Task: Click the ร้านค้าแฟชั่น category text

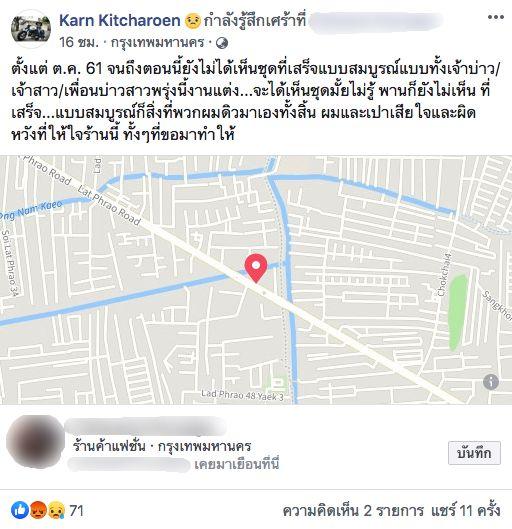Action: tap(109, 446)
